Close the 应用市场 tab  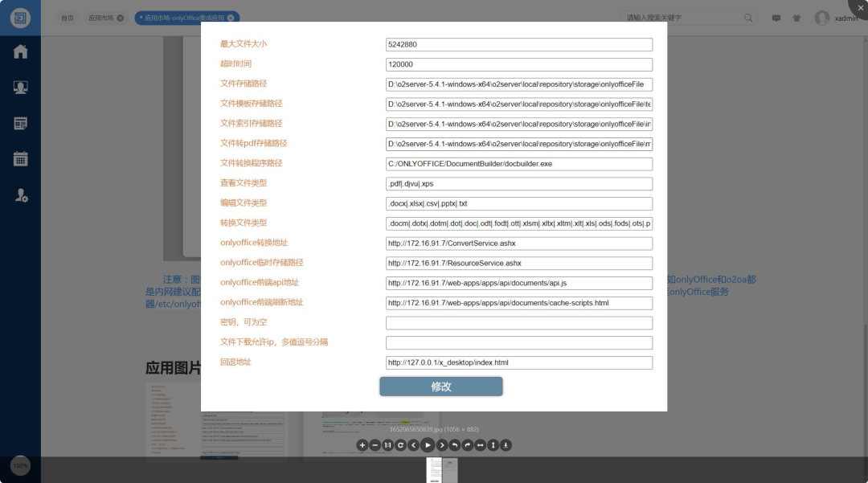120,18
